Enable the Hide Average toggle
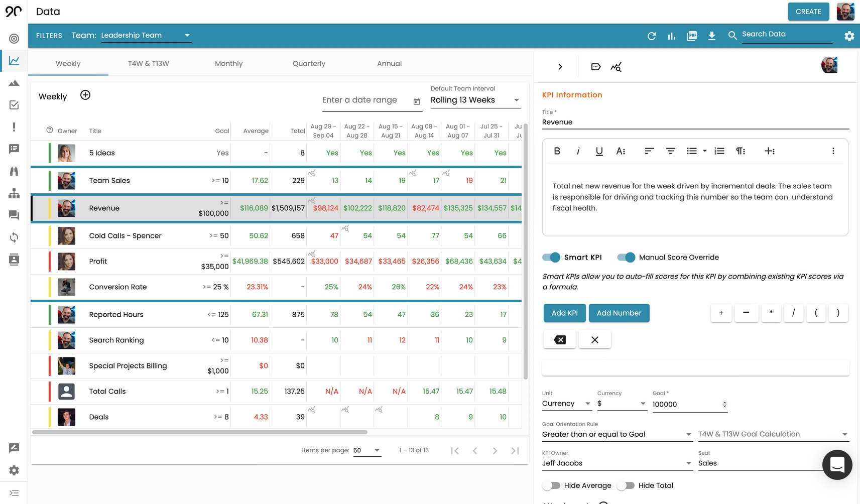 tap(551, 485)
